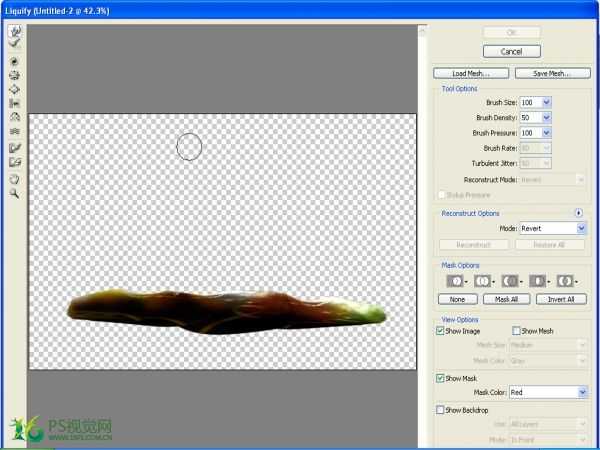Select the Thaw Mask tool
This screenshot has width=600, height=450.
pos(15,163)
